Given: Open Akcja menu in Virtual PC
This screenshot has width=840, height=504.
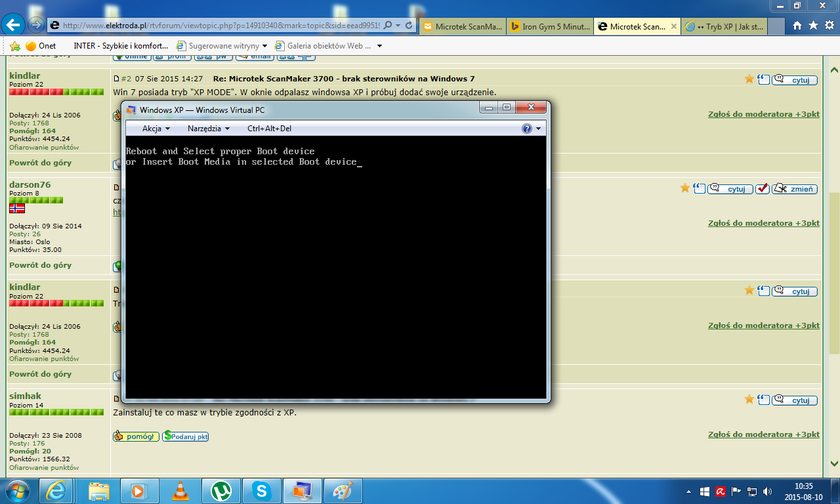Looking at the screenshot, I should [x=156, y=129].
